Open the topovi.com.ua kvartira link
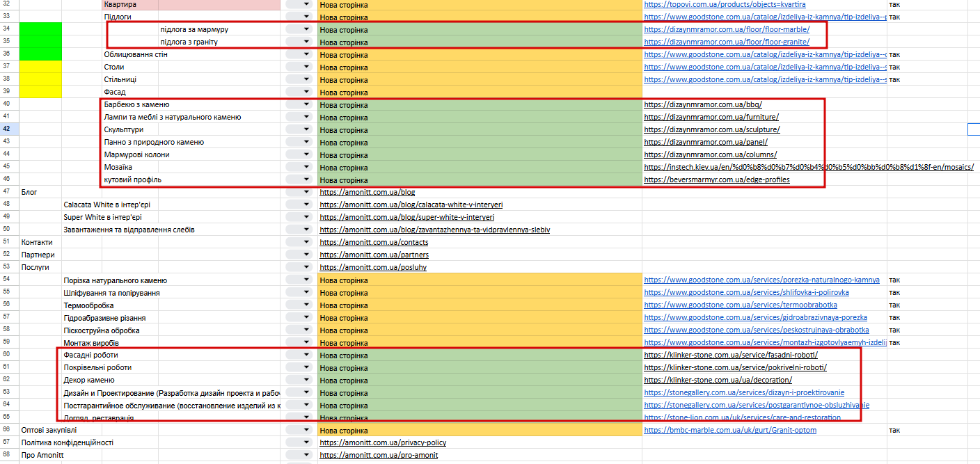Screen dimensions: 980x464 tap(725, 5)
